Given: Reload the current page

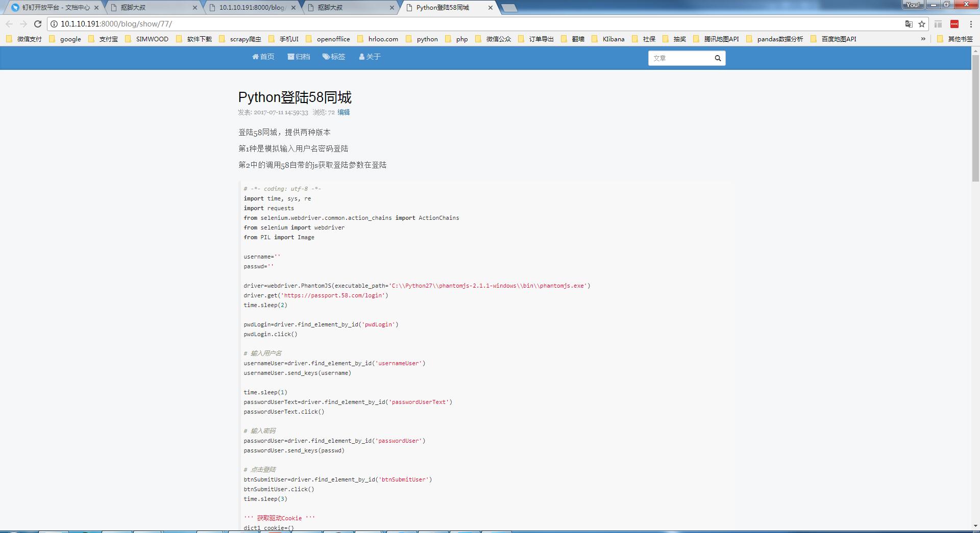Looking at the screenshot, I should 37,24.
